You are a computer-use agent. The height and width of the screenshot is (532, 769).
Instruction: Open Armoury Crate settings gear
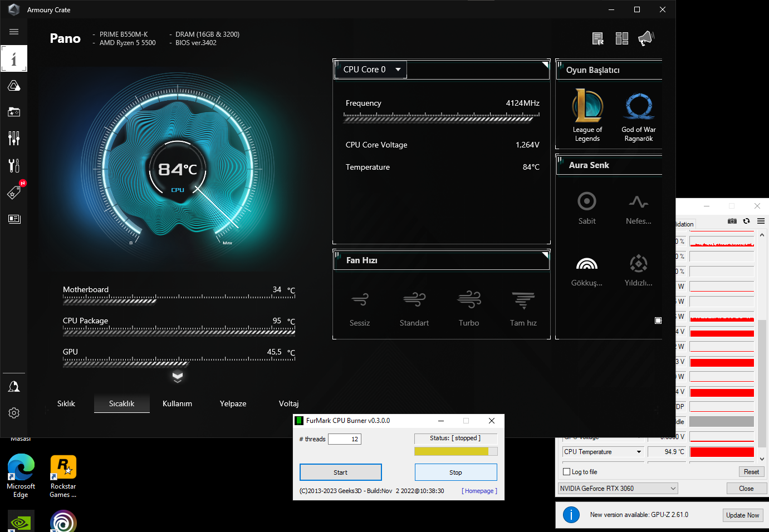point(14,413)
